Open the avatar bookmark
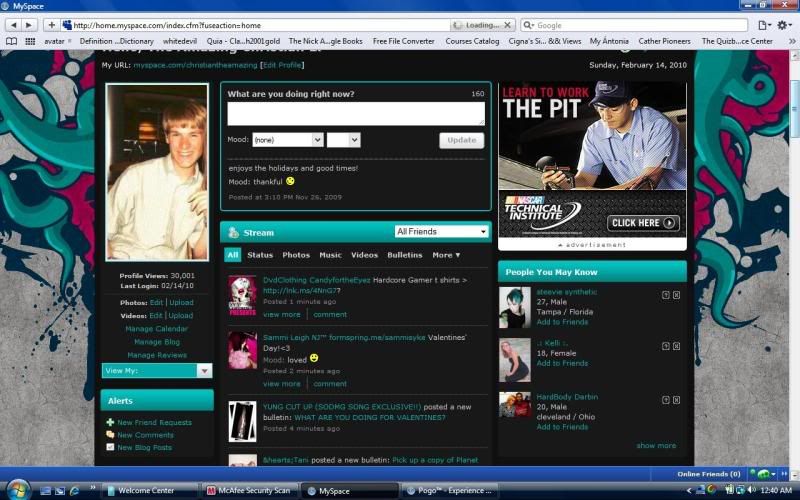 point(54,41)
